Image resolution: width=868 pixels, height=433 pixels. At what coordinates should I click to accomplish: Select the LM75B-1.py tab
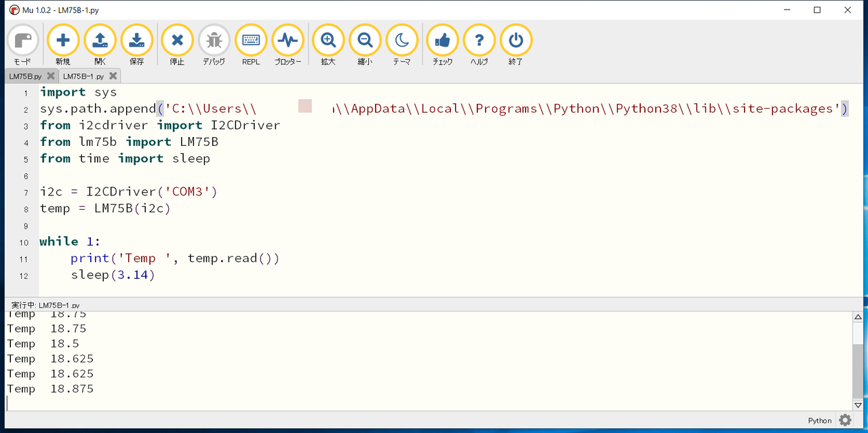(83, 76)
